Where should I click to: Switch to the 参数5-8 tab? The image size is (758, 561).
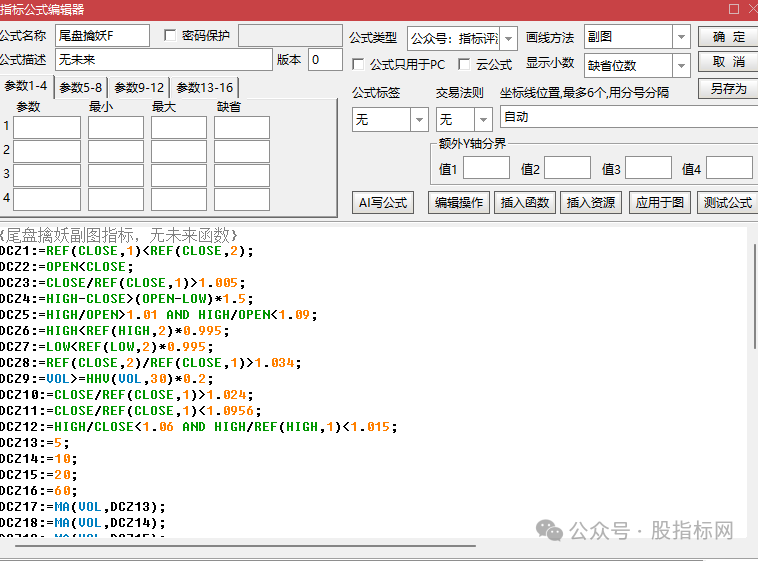[81, 88]
